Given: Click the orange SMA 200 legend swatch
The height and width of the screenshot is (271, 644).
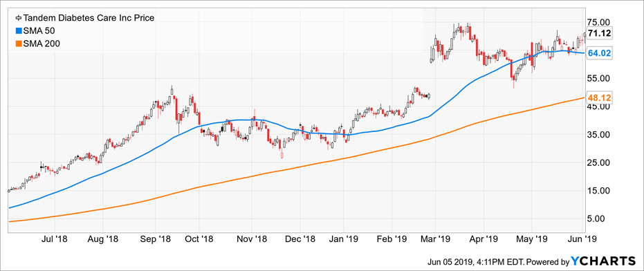Looking at the screenshot, I should [x=18, y=44].
